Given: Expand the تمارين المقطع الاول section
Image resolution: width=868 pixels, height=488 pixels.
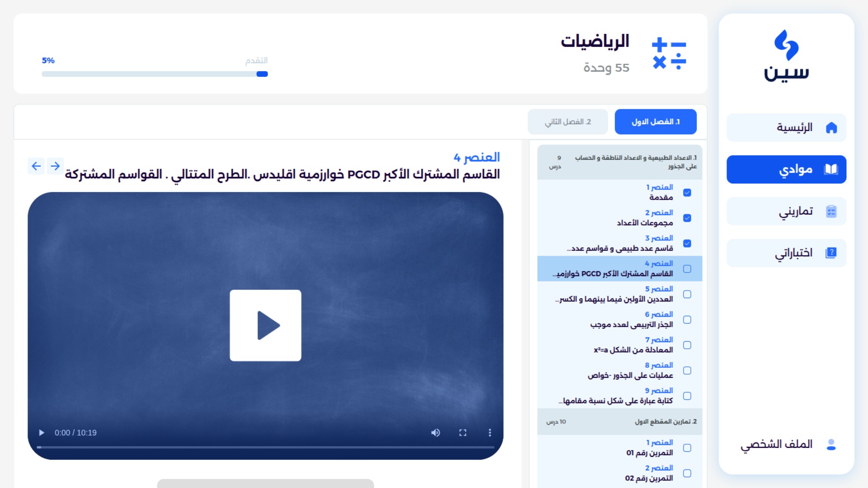Looking at the screenshot, I should tap(619, 422).
